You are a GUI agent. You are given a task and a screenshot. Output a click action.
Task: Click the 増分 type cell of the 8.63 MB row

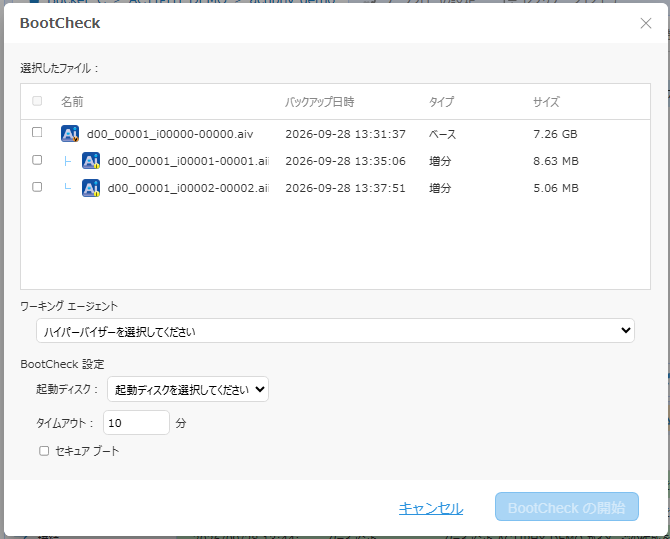point(440,161)
